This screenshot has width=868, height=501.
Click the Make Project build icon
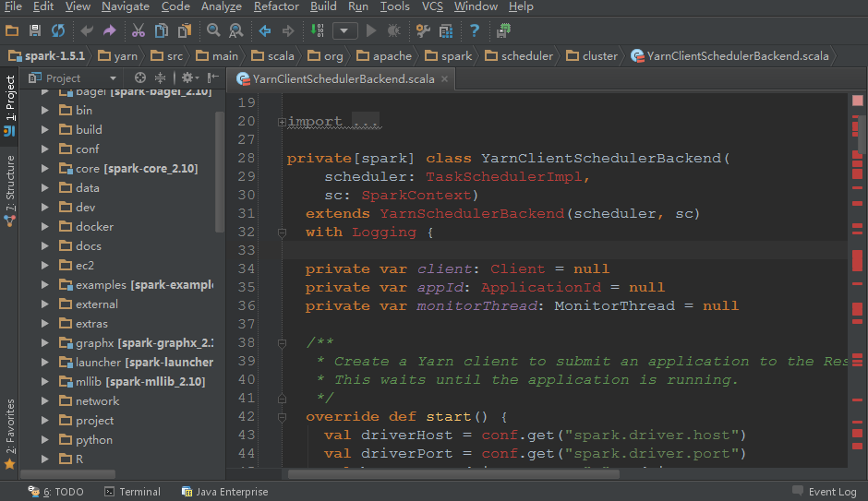click(x=318, y=30)
